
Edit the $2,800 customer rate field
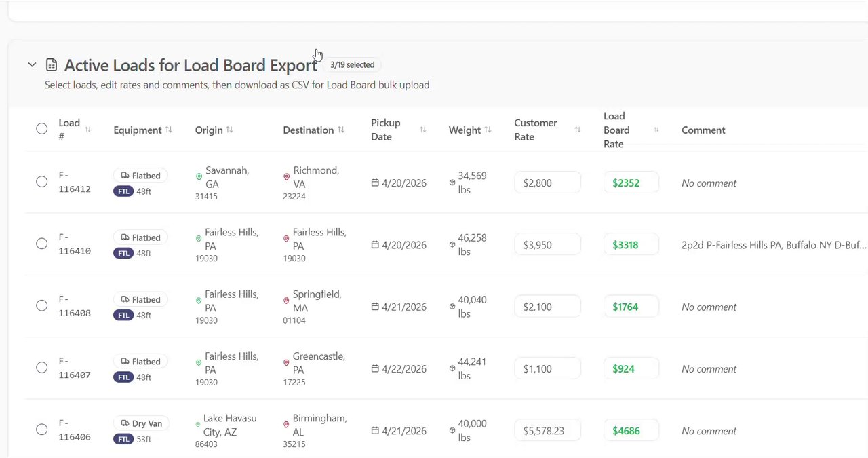pyautogui.click(x=547, y=183)
